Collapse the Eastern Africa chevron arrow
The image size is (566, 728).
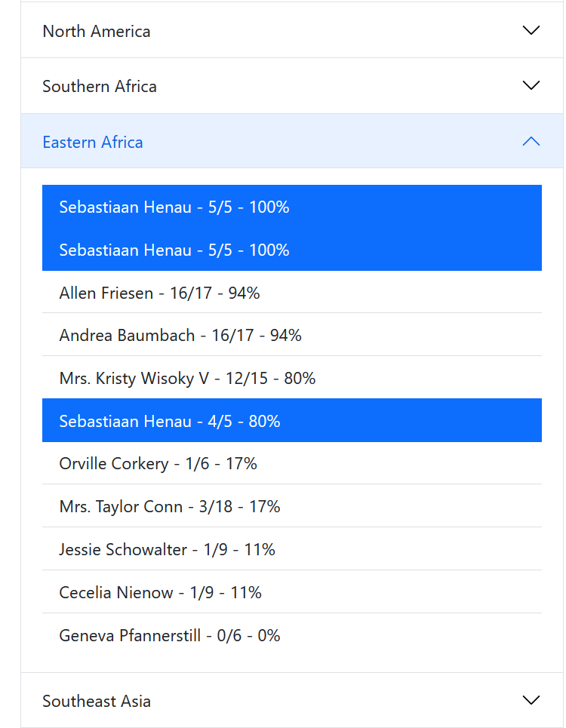coord(531,141)
